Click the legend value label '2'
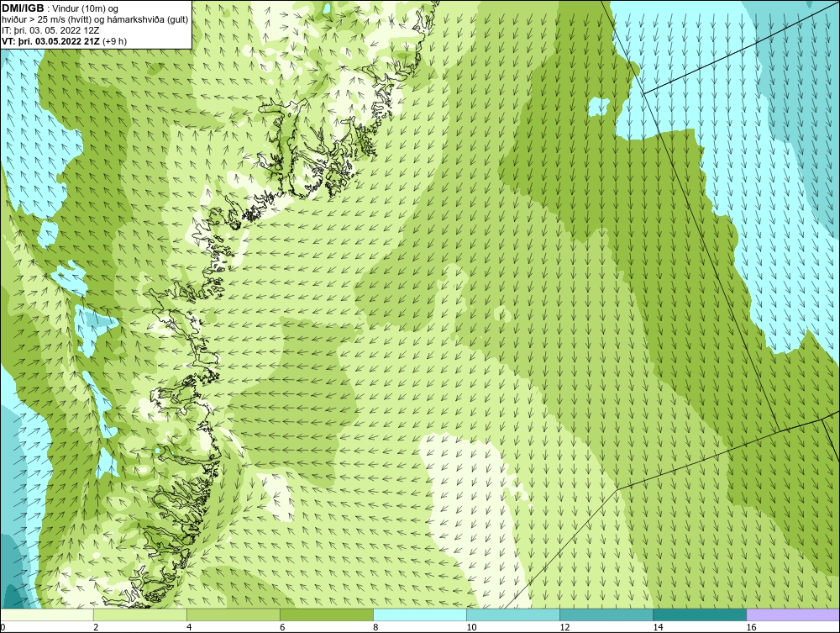This screenshot has width=840, height=633. (96, 627)
